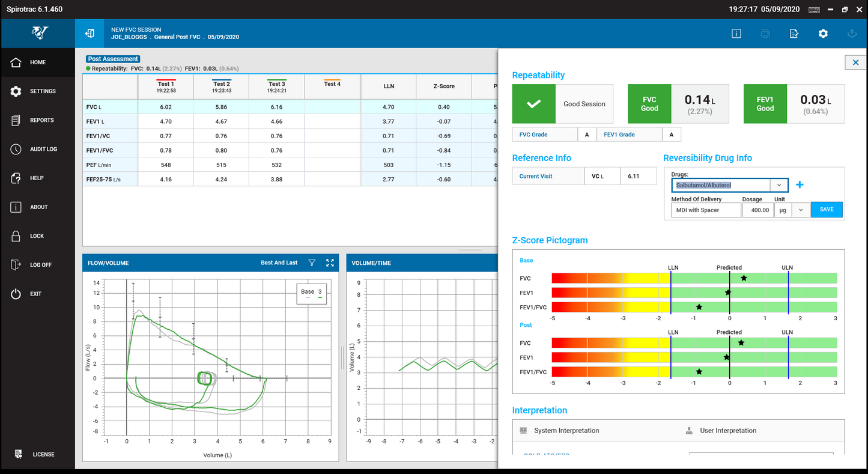Click the Vitalograph logo in the sidebar
This screenshot has width=868, height=474.
pyautogui.click(x=36, y=33)
